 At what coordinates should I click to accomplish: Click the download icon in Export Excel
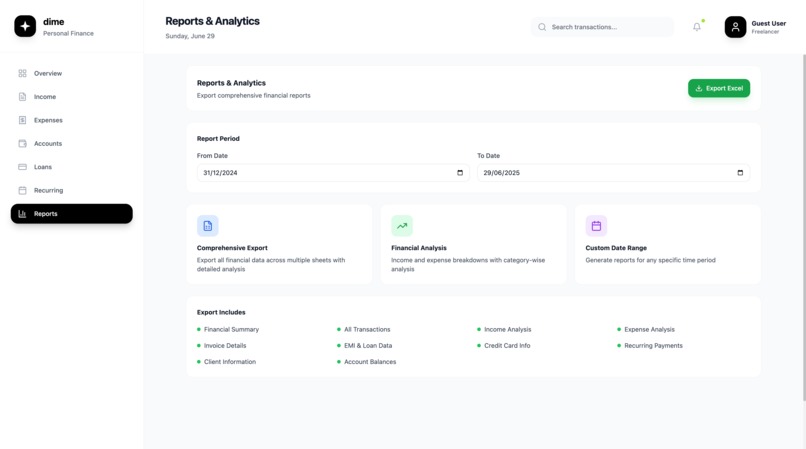click(699, 88)
